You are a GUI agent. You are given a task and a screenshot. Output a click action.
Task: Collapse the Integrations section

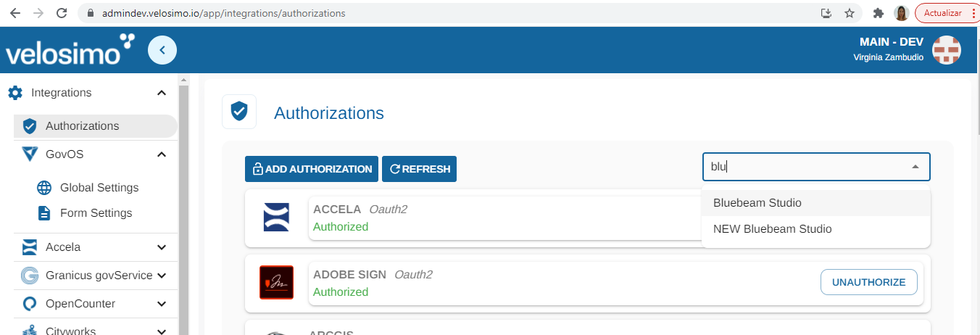(162, 93)
